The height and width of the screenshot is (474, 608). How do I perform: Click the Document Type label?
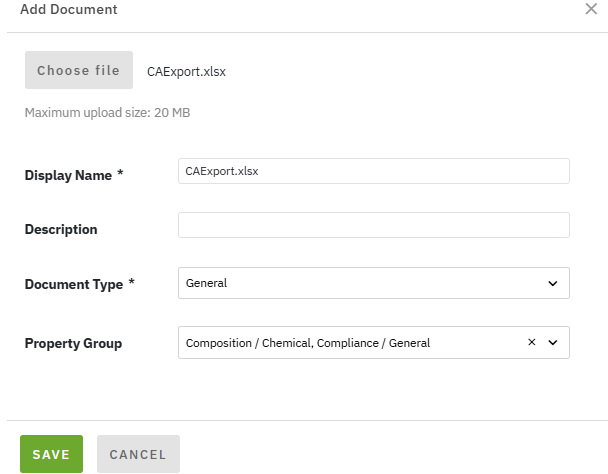point(73,284)
